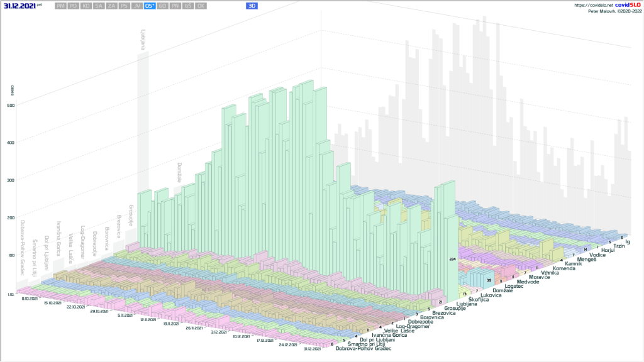This screenshot has width=644, height=362.
Task: Select the GŠ region tab
Action: tap(188, 6)
